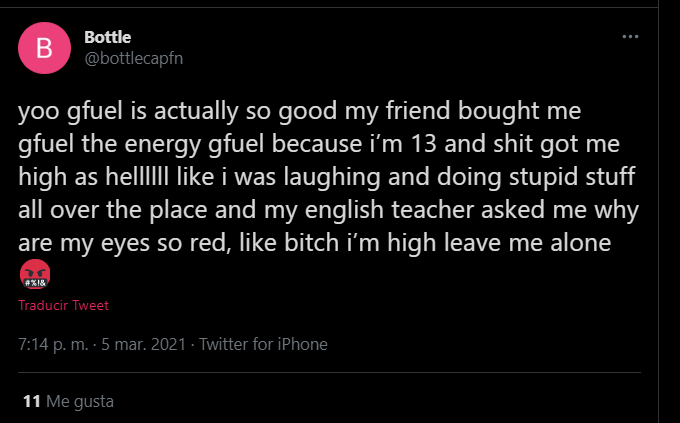Click the line starting are my eyes
Image resolution: width=680 pixels, height=423 pixels.
[x=310, y=245]
